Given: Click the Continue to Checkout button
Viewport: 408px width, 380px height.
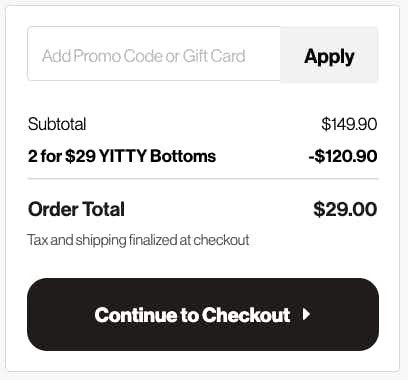Looking at the screenshot, I should pos(203,314).
